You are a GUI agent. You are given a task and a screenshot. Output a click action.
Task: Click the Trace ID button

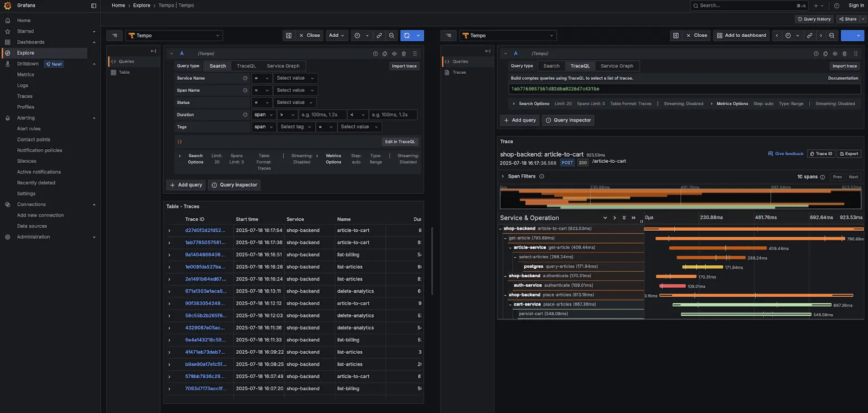821,154
